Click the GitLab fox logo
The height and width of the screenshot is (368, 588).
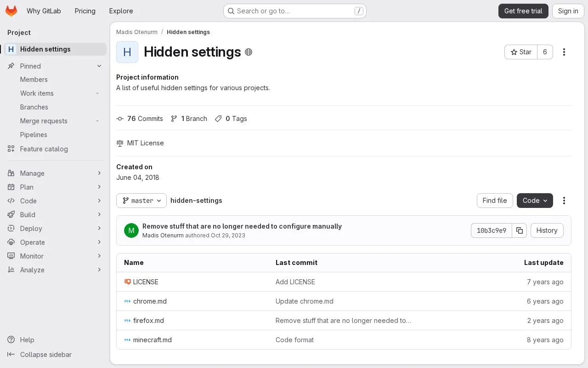tap(11, 11)
